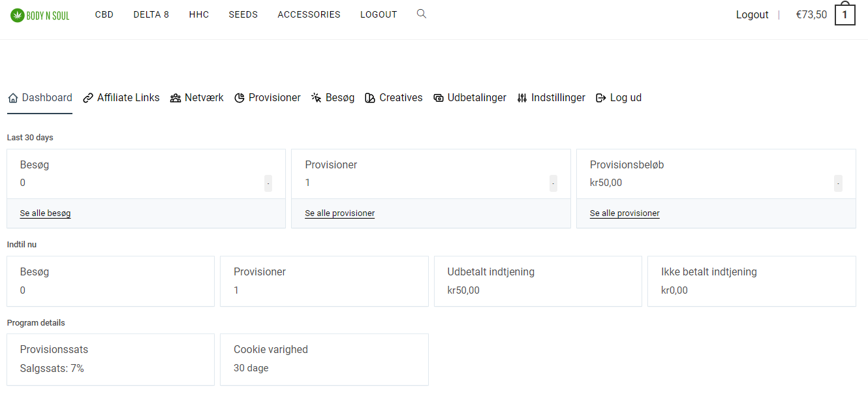Switch to the CBD menu item

(x=104, y=14)
